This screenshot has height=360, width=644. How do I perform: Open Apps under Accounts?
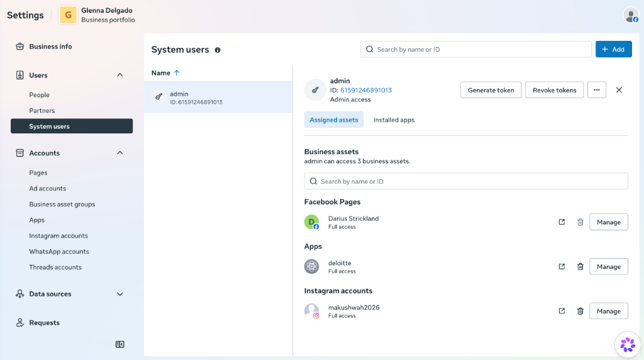pyautogui.click(x=37, y=220)
